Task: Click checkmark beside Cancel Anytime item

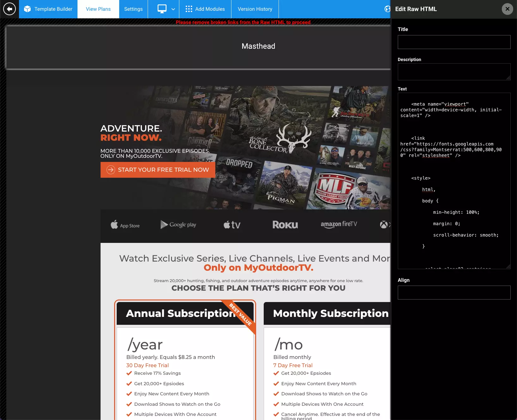Action: (276, 414)
